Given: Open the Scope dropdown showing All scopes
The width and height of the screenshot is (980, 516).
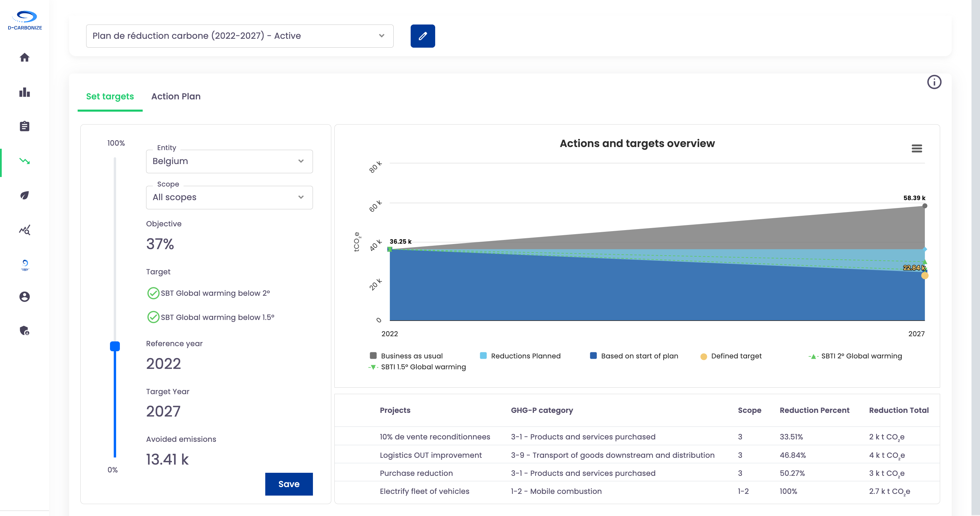Looking at the screenshot, I should 229,197.
